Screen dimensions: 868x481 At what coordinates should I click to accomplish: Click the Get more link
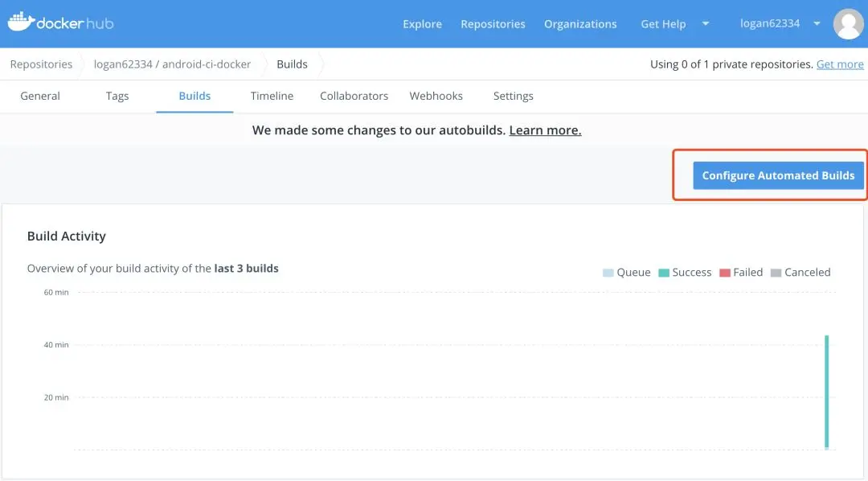click(x=840, y=64)
